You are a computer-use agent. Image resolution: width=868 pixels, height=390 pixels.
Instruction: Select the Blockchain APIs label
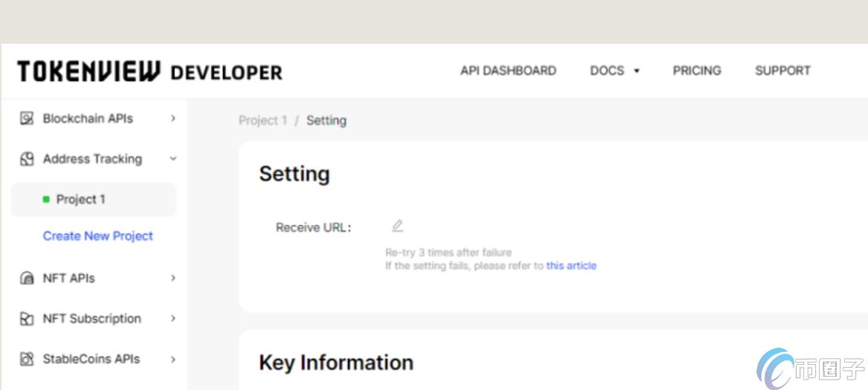pyautogui.click(x=88, y=118)
